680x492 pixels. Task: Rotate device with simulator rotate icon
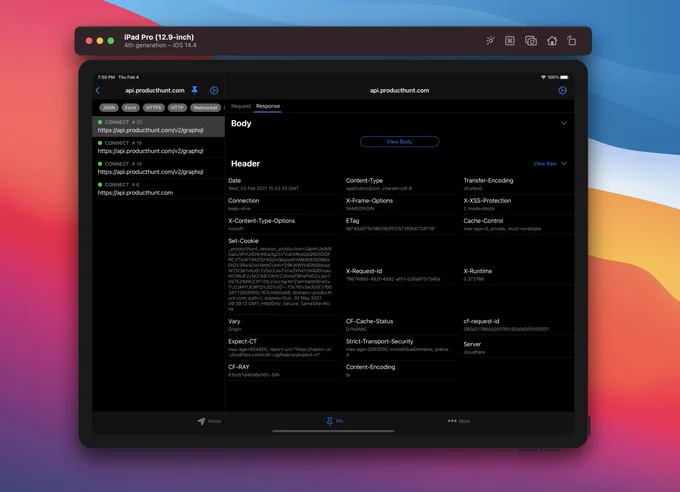click(572, 41)
